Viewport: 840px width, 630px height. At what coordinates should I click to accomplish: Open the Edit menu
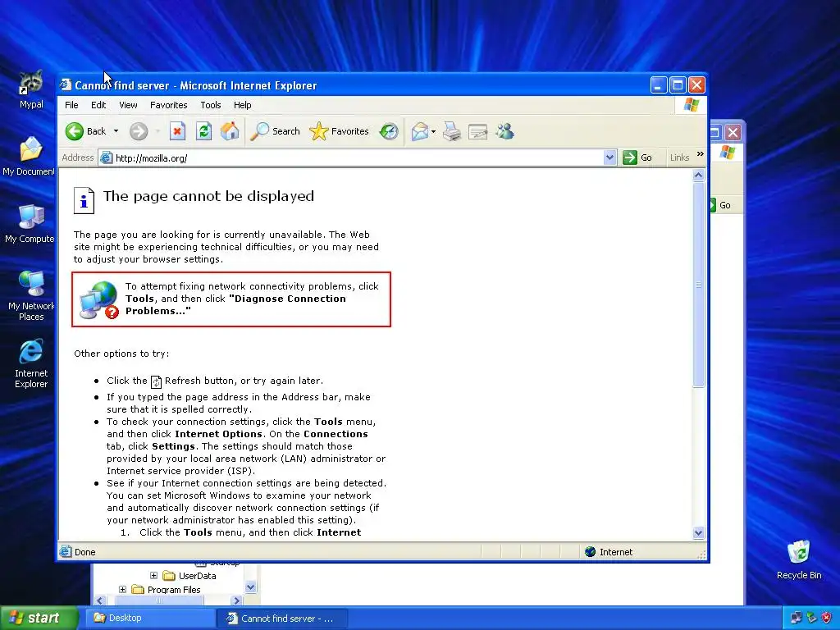(x=98, y=105)
